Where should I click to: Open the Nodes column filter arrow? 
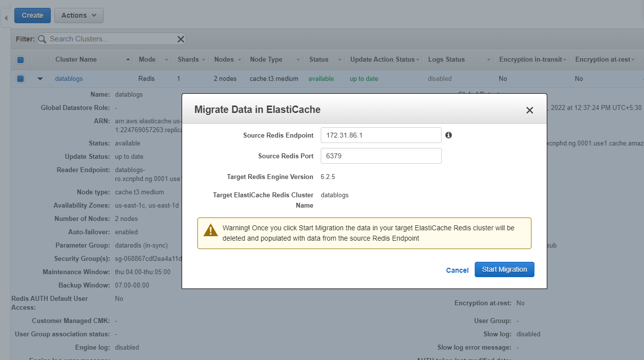click(240, 60)
